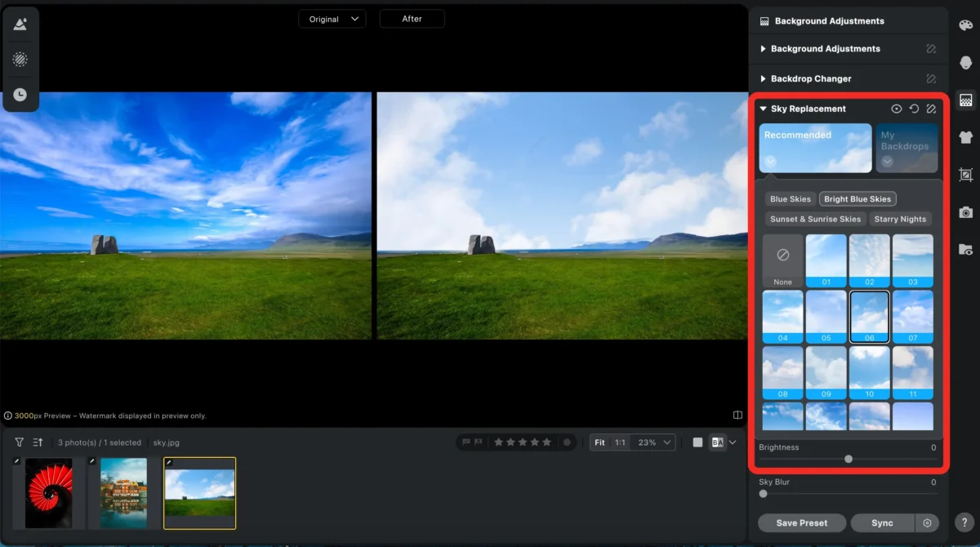Toggle the before/after BA compare view

[718, 442]
